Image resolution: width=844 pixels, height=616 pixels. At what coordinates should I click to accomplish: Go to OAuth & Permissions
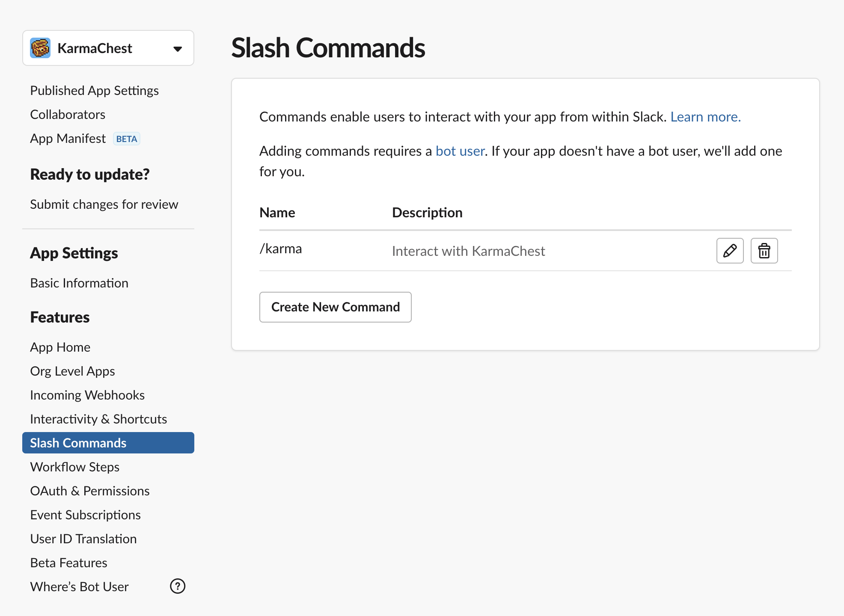pos(90,491)
